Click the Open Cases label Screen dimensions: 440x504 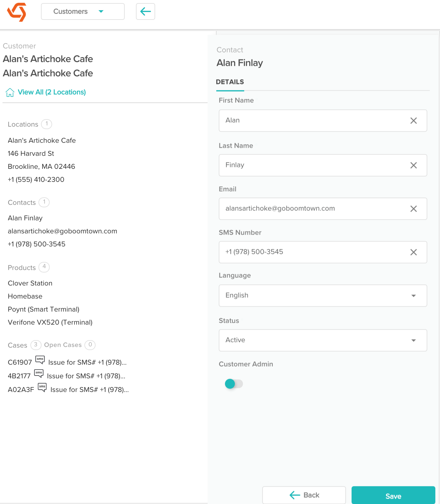tap(63, 345)
